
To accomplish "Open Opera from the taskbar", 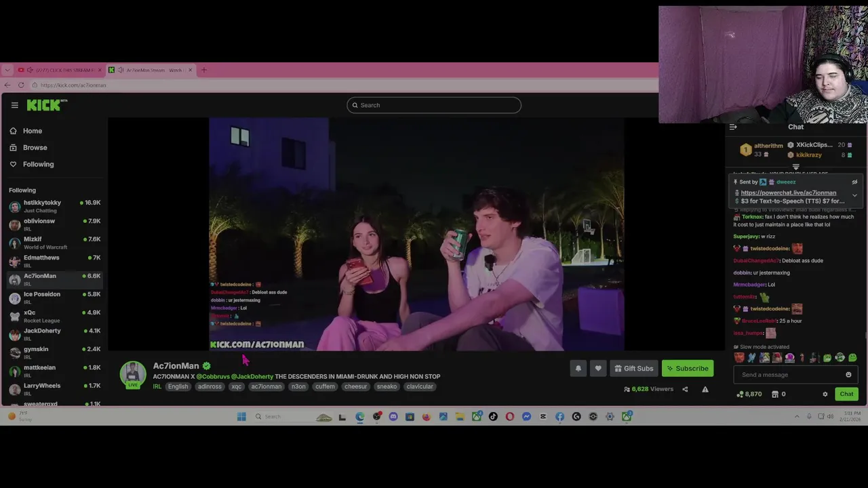I will click(x=510, y=416).
